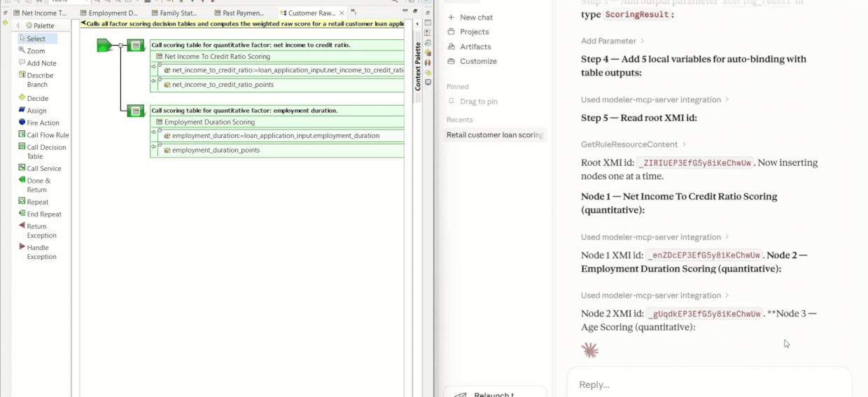This screenshot has width=868, height=397.
Task: Expand modeler-mcp-server call under Step 4
Action: [x=655, y=99]
